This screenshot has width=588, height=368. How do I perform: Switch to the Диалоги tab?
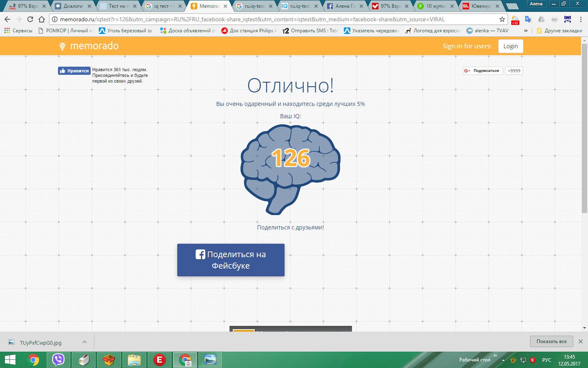(73, 6)
